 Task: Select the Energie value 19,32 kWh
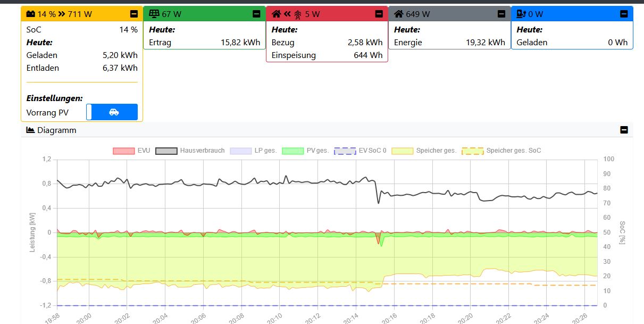[486, 43]
